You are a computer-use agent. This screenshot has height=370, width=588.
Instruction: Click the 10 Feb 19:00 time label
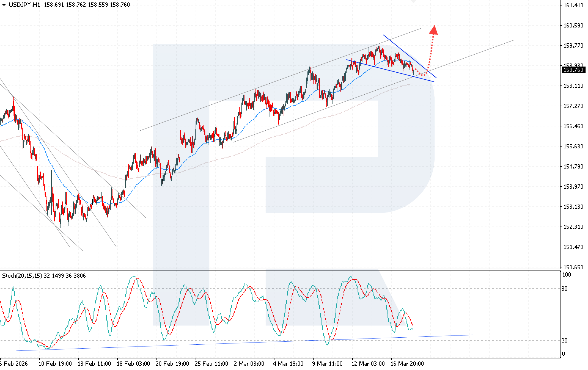point(55,364)
